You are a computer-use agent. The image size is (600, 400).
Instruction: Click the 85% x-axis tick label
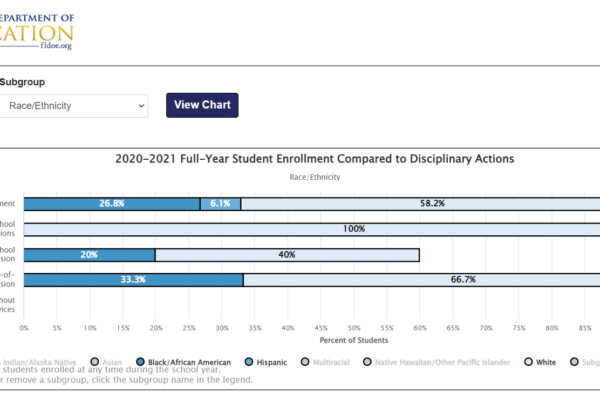point(585,328)
